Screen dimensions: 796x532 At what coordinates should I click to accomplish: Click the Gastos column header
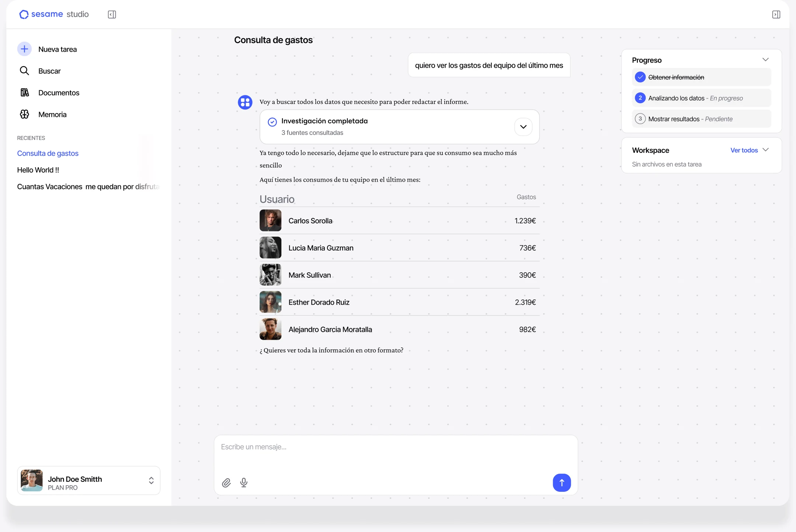[x=526, y=197]
